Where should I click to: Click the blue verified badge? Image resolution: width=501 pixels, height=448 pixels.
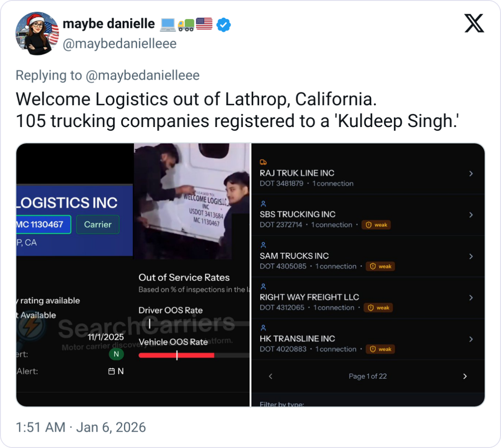pos(223,25)
